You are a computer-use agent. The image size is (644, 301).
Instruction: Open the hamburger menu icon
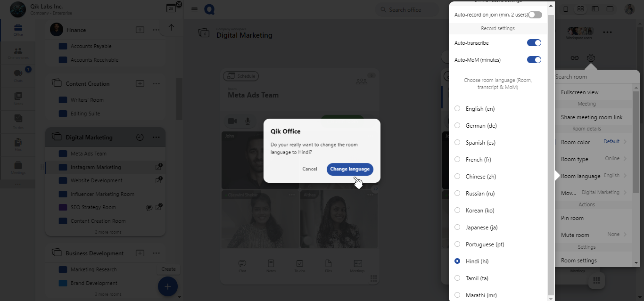click(x=194, y=9)
